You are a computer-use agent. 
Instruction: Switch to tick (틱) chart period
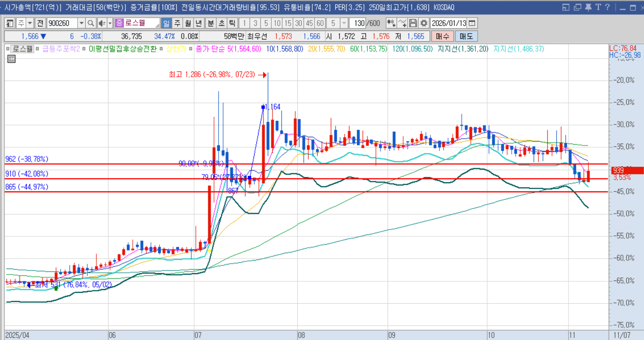pyautogui.click(x=232, y=23)
